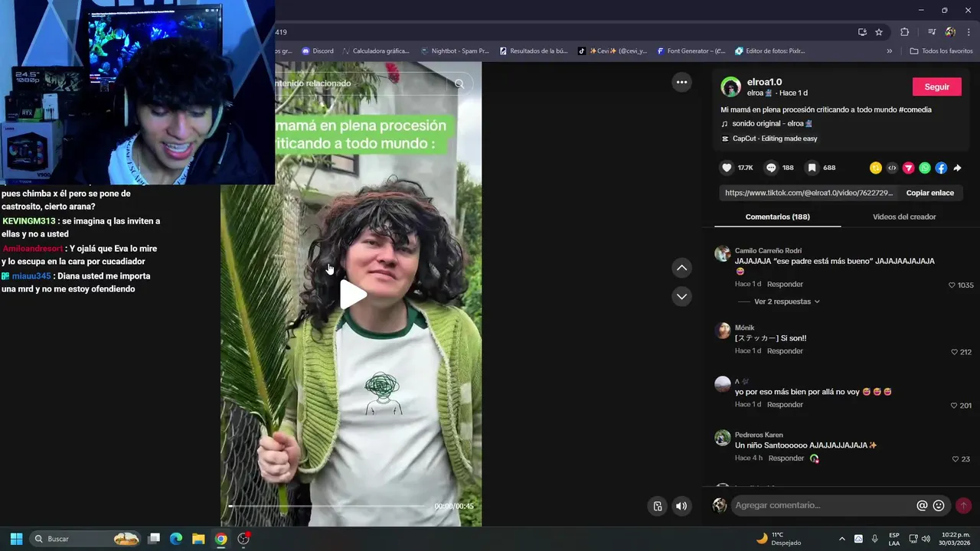The image size is (980, 551).
Task: Click the Agregar comentario input field
Action: point(823,505)
